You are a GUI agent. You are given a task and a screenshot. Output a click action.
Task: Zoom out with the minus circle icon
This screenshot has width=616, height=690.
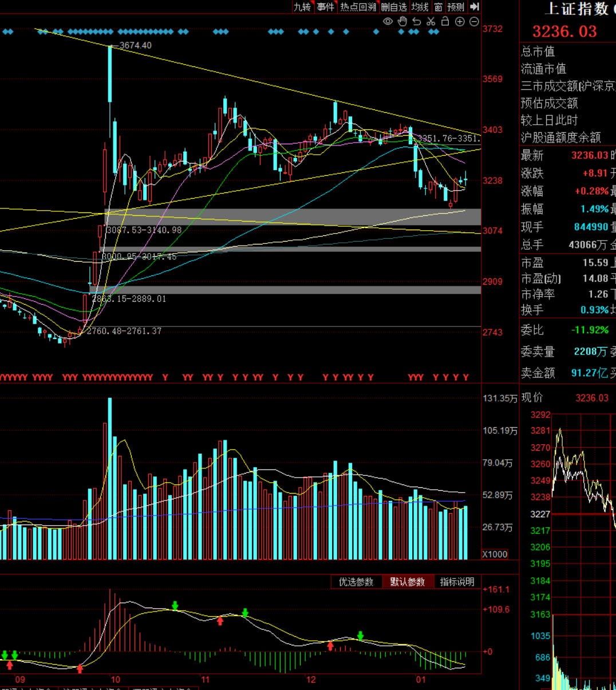(474, 22)
